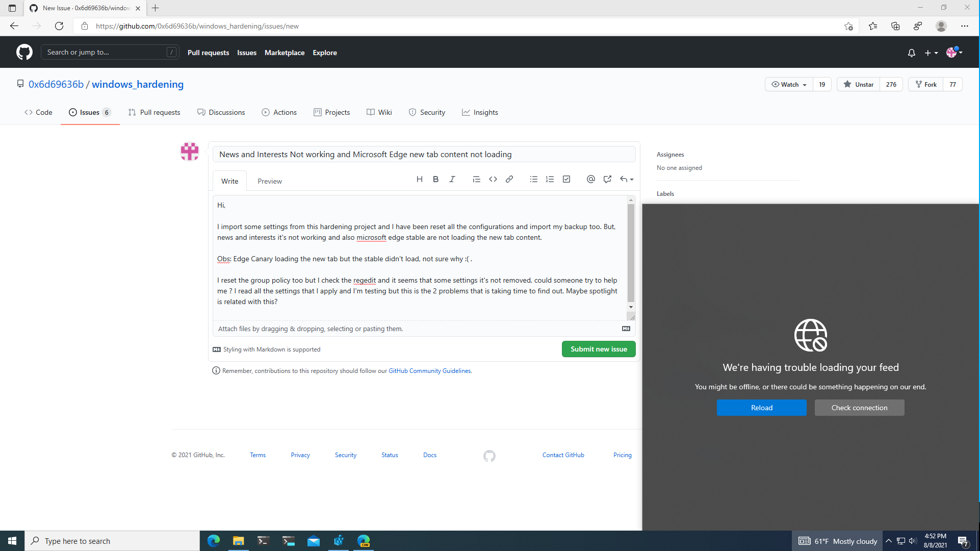Open Edge settings and more menu
This screenshot has width=980, height=551.
(x=965, y=26)
